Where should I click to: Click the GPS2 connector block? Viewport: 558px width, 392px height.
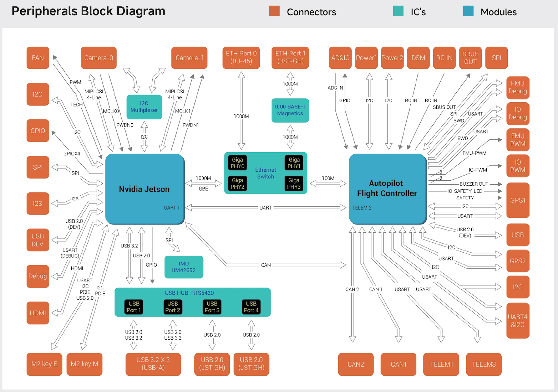[x=518, y=261]
